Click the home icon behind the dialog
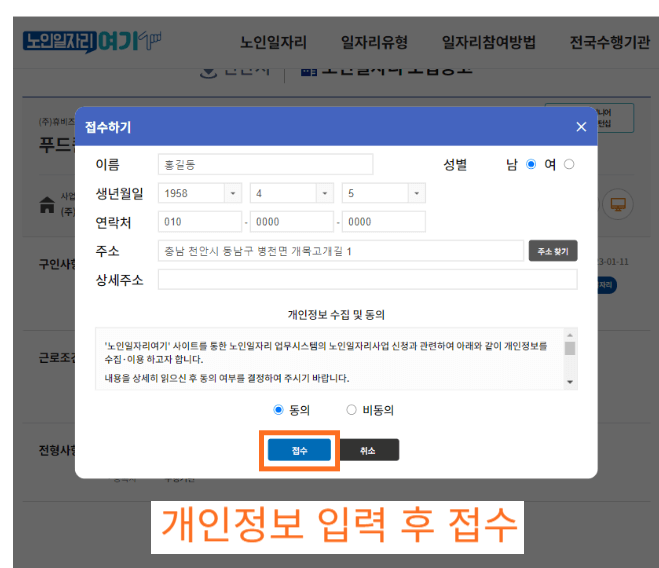 click(47, 205)
